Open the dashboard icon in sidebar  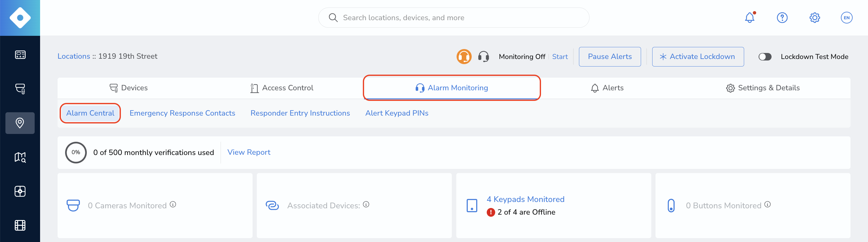point(20,54)
